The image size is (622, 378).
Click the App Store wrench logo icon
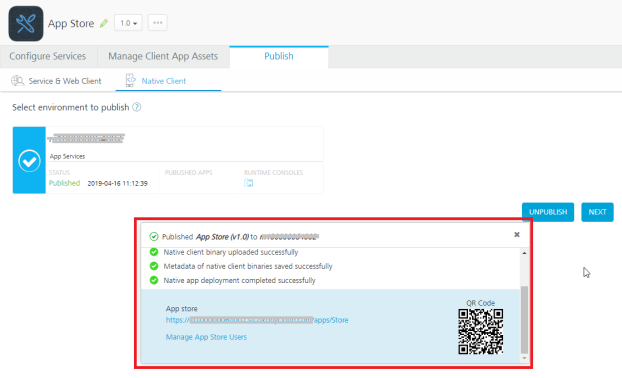coord(26,23)
